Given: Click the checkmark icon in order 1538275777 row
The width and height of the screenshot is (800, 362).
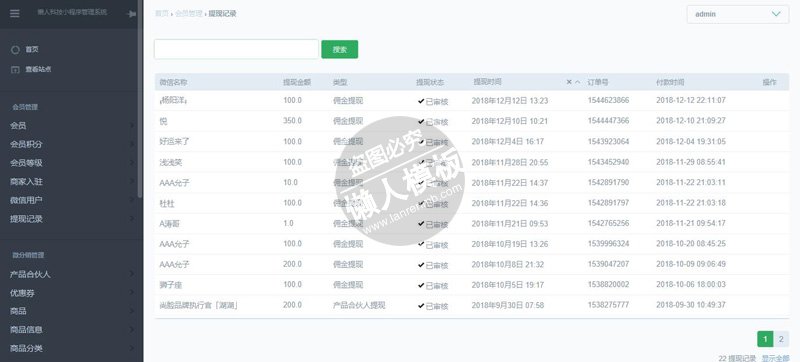Looking at the screenshot, I should click(x=421, y=305).
